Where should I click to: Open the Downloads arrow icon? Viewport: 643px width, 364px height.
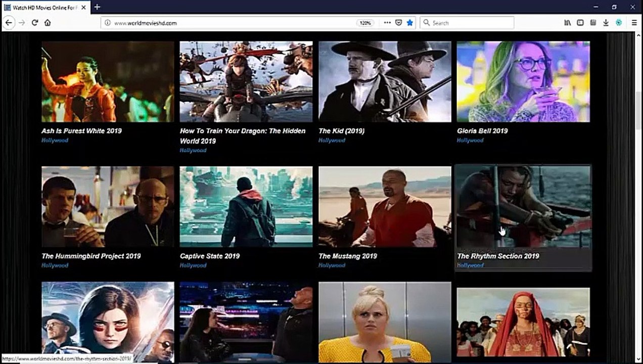tap(606, 23)
